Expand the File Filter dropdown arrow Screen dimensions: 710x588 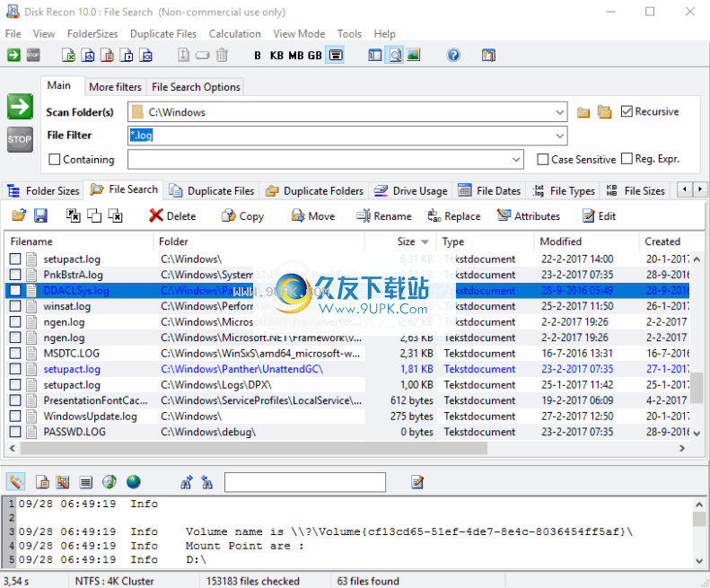(x=560, y=136)
